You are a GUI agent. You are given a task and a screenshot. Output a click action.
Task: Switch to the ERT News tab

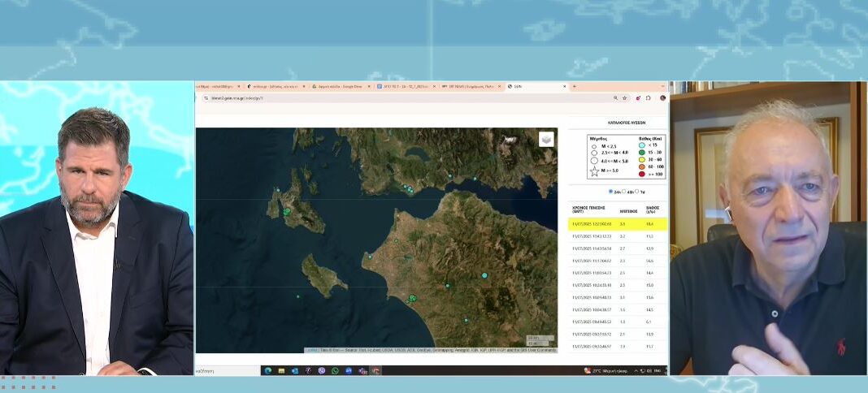pyautogui.click(x=467, y=86)
